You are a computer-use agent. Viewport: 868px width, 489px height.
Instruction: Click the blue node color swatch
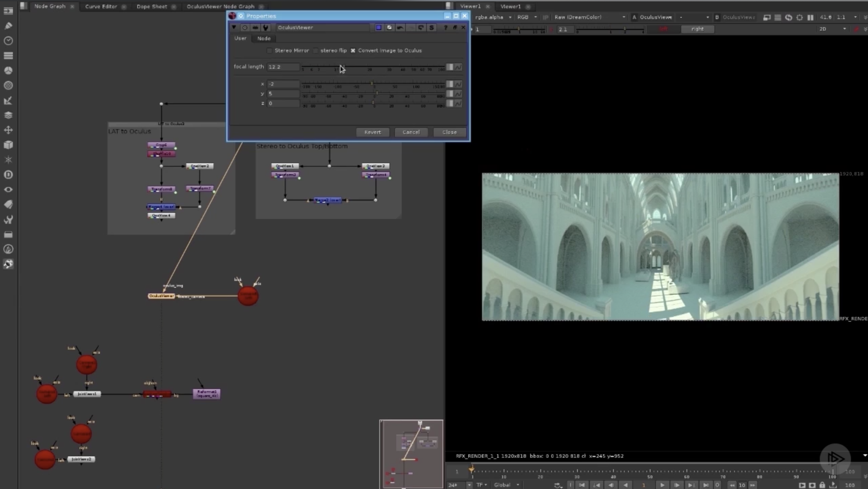tap(379, 28)
